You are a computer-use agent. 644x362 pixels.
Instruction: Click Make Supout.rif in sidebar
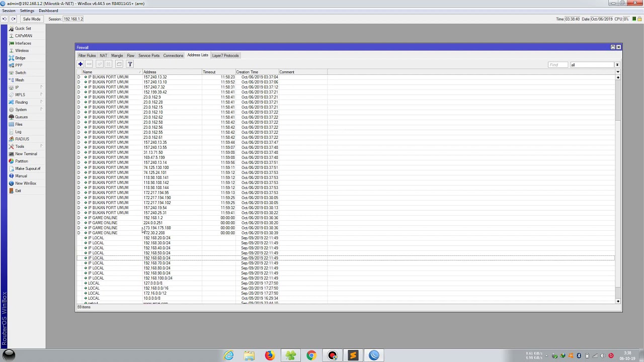point(27,169)
